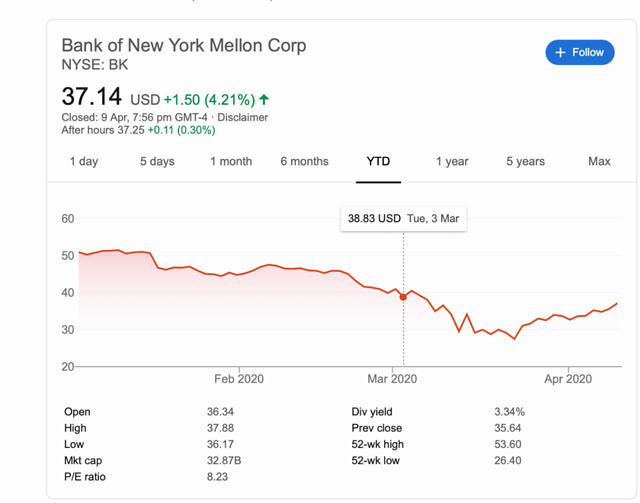Image resolution: width=640 pixels, height=503 pixels.
Task: Open the 6 months tab
Action: (304, 161)
